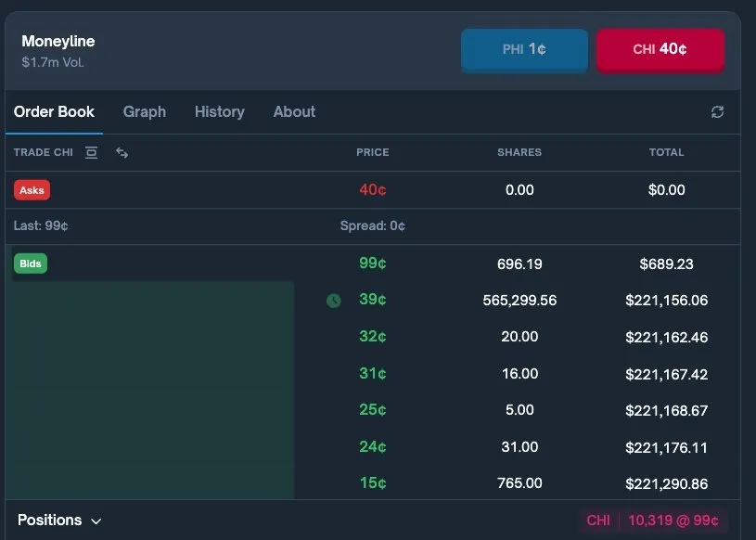Click the $1.7m Vol. text
Screen dimensions: 756x540
(53, 62)
